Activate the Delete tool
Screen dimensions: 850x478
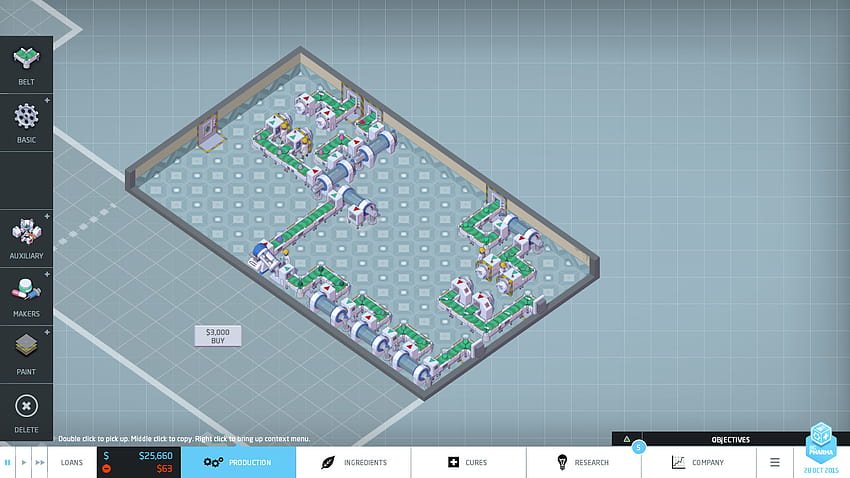pos(26,412)
